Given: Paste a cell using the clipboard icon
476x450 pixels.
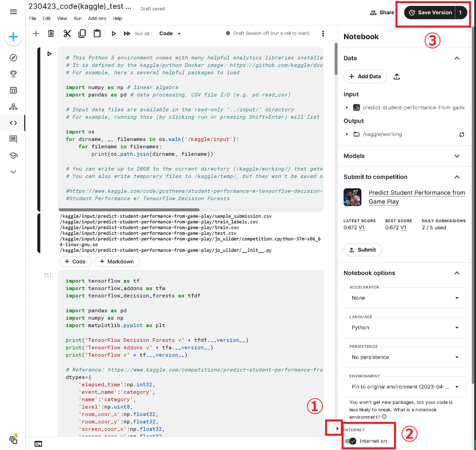Looking at the screenshot, I should click(97, 33).
